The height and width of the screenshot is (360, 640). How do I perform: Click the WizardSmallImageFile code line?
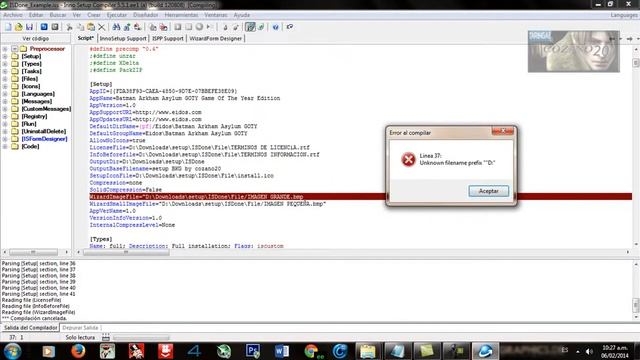tap(207, 204)
